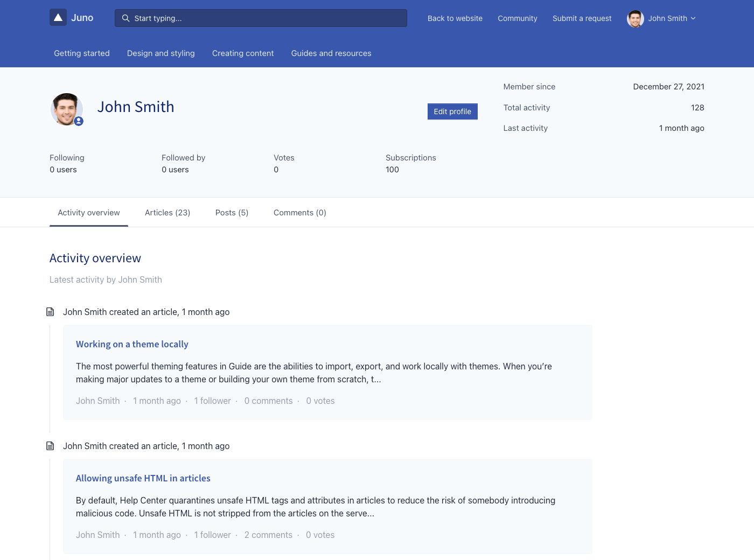
Task: Click article icon beside first activity entry
Action: (50, 312)
